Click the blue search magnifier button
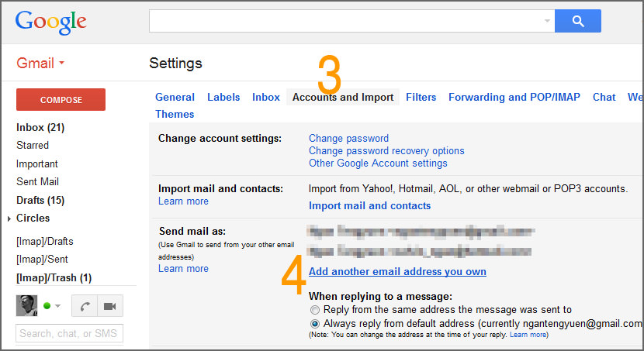The image size is (644, 351). pos(577,21)
